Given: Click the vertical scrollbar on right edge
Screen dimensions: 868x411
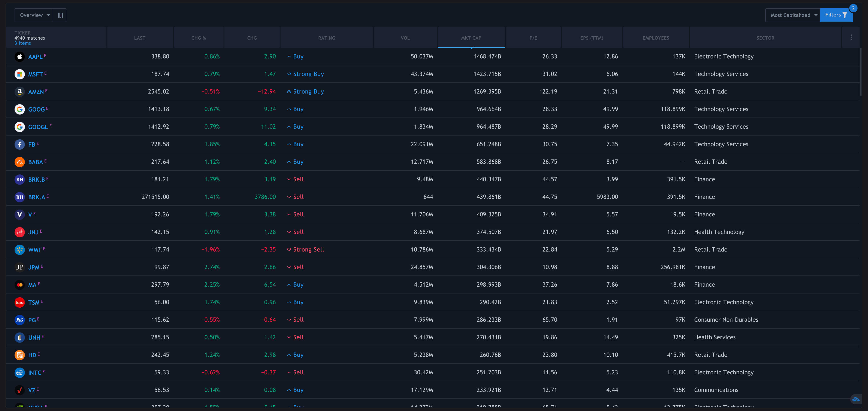Looking at the screenshot, I should click(860, 72).
